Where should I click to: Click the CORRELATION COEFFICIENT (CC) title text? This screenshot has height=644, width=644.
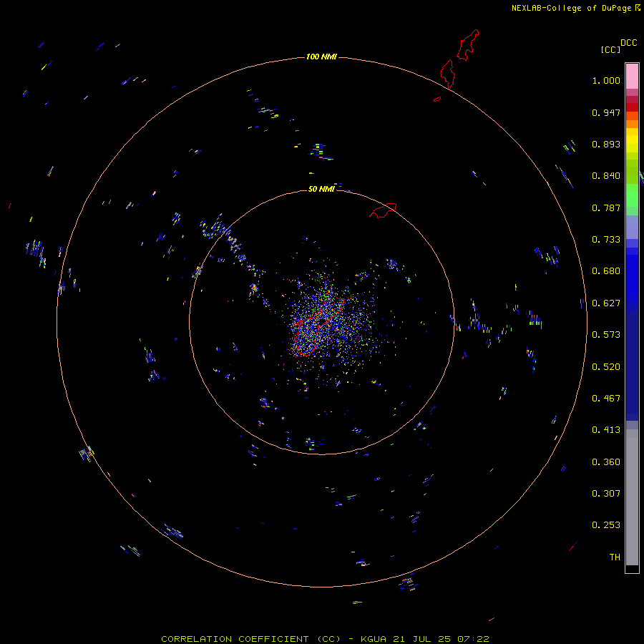251,639
